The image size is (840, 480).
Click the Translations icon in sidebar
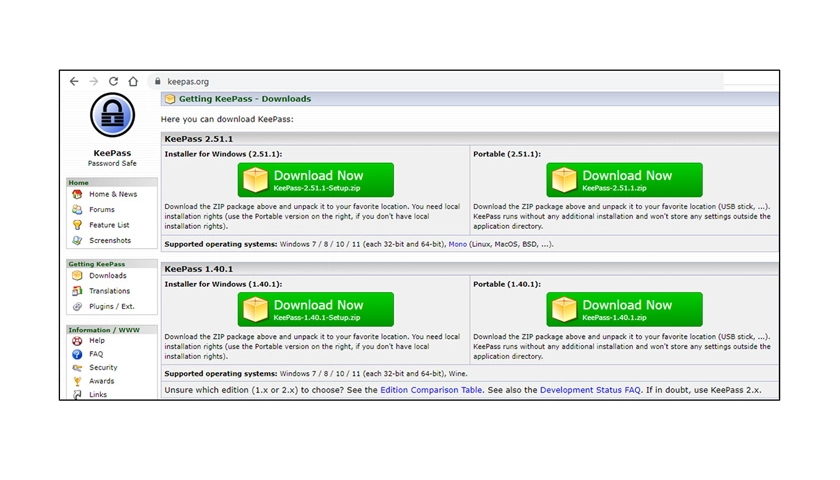[x=77, y=291]
